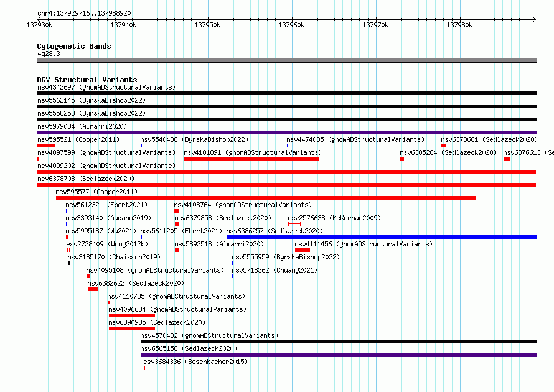Click nsv6390935 (Sedlazeck2020) label
The height and width of the screenshot is (392, 554).
point(157,322)
